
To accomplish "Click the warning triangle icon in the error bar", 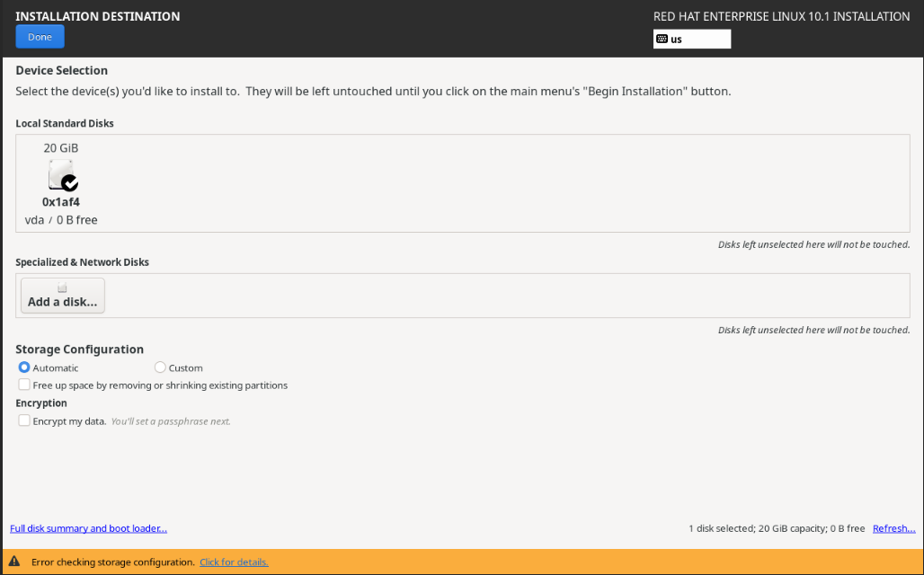I will point(14,562).
